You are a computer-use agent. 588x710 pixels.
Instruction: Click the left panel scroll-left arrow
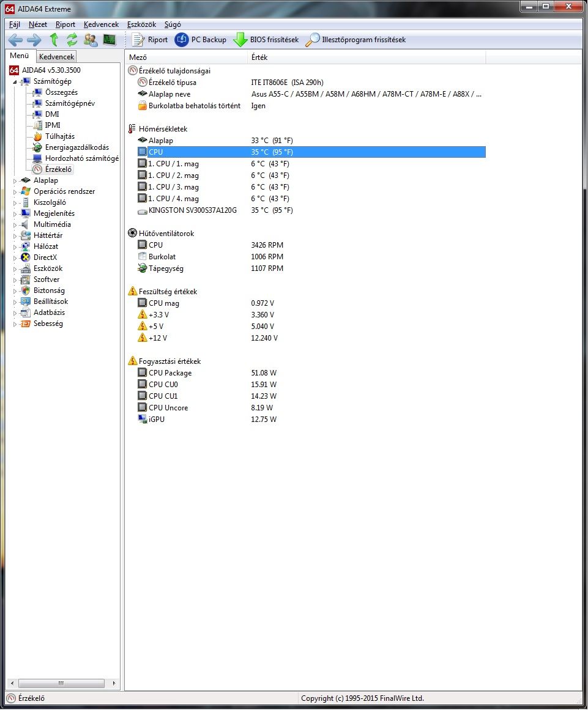(12, 683)
